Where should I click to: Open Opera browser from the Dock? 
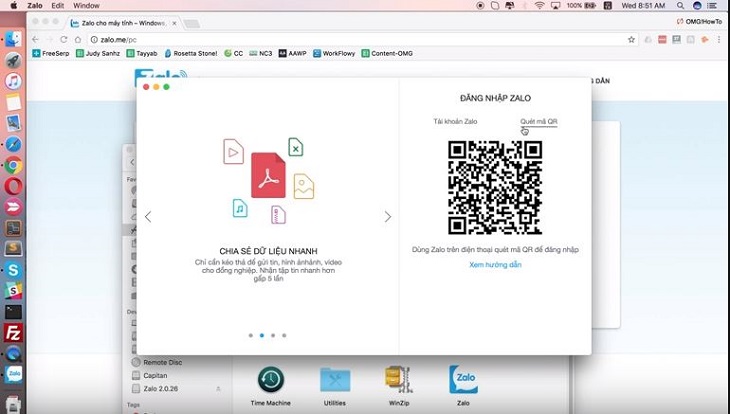point(13,186)
